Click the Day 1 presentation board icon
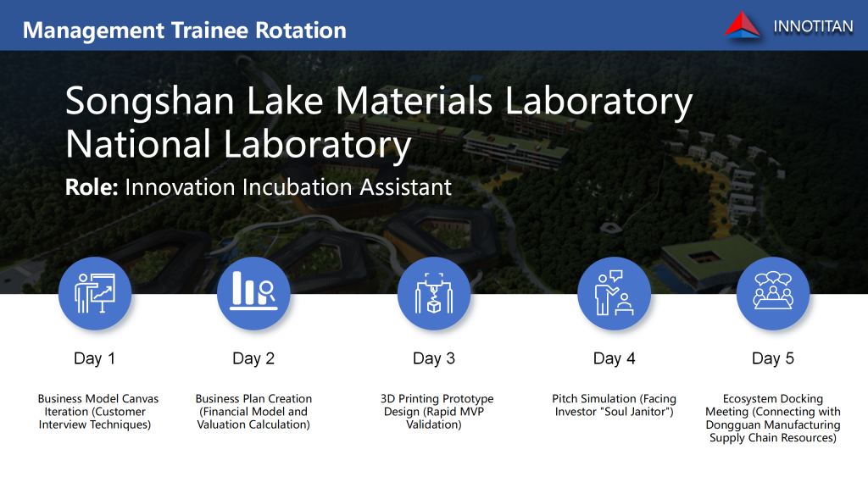Screen dimensions: 868x488 pos(95,293)
